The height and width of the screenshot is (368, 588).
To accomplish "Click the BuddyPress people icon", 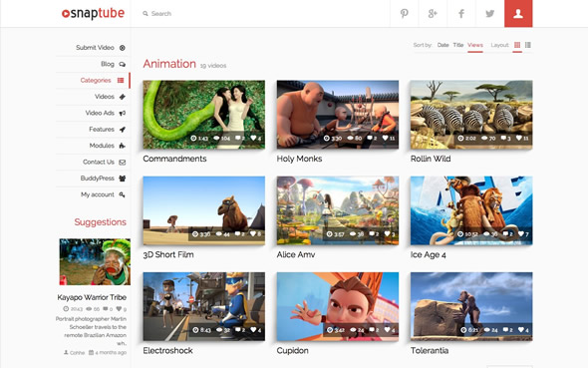I will coord(123,179).
